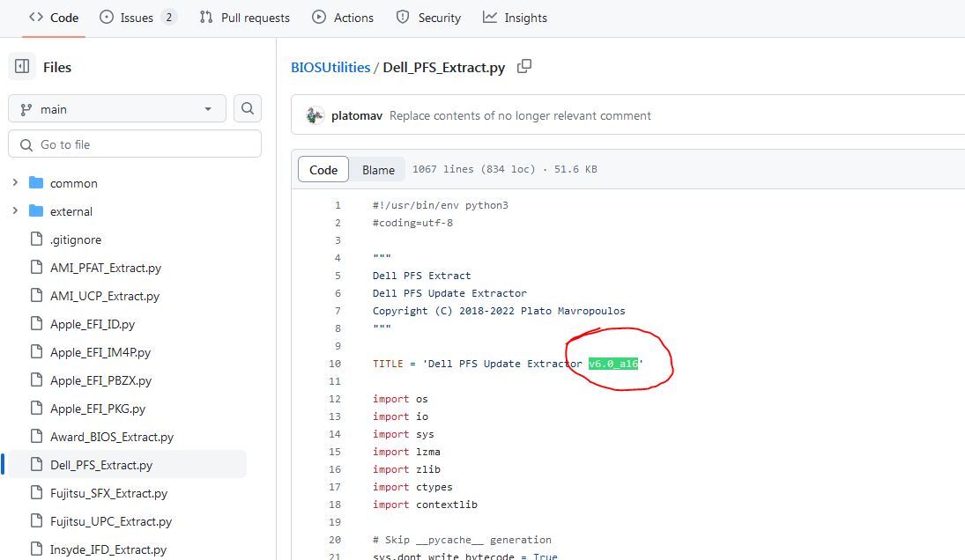This screenshot has height=560, width=965.
Task: Expand the common folder
Action: 15,182
